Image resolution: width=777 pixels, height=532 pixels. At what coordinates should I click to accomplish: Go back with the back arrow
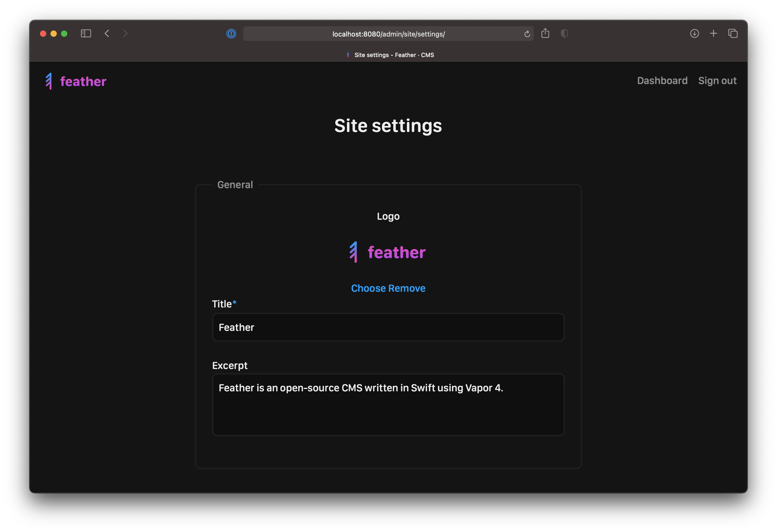[107, 33]
